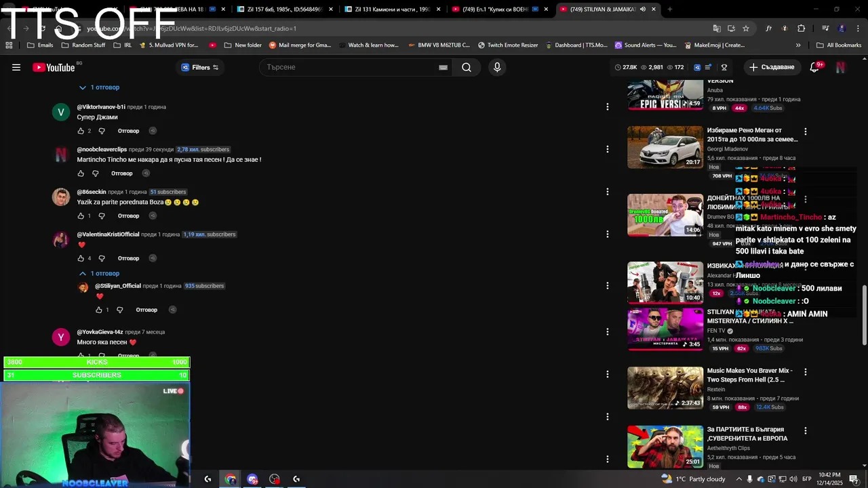Screen dimensions: 868x488
Task: Open the IRL bookmark folder
Action: 123,45
